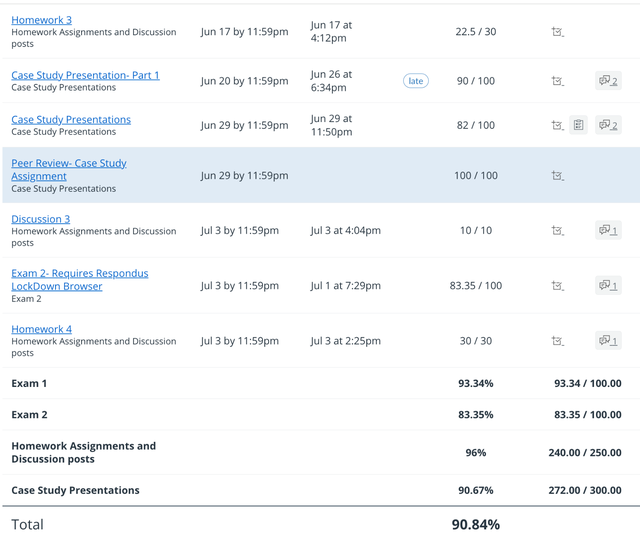
Task: Open comments for Case Study Presentations
Action: [x=607, y=125]
